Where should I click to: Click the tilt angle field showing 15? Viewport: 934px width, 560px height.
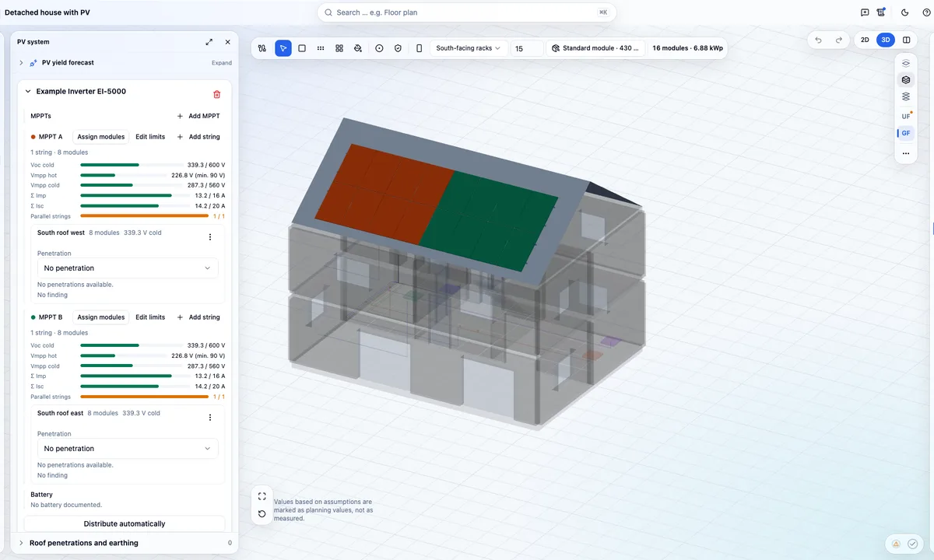coord(527,48)
